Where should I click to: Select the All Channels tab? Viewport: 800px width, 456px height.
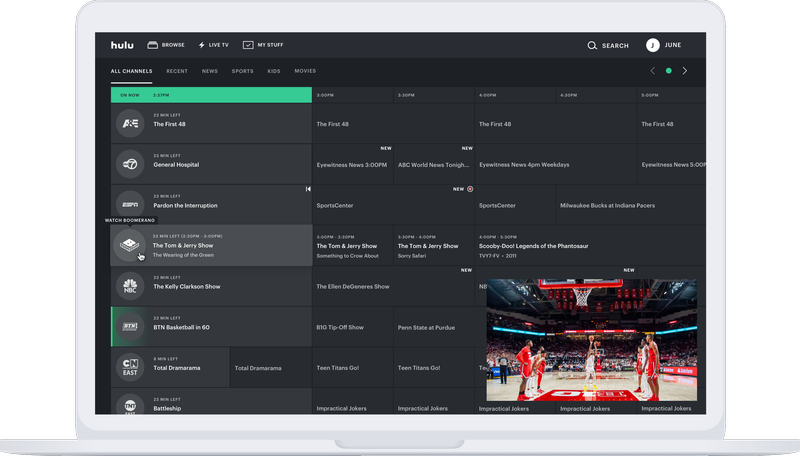pos(132,71)
